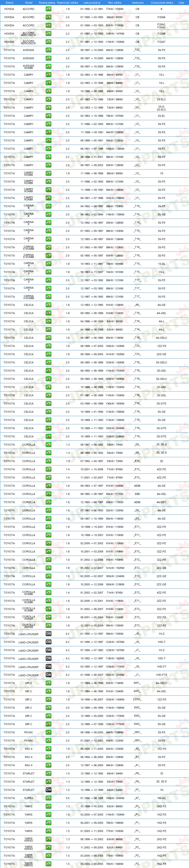Click the 129kW / 175KM power value
Image resolution: width=189 pixels, height=868 pixels.
(115, 724)
